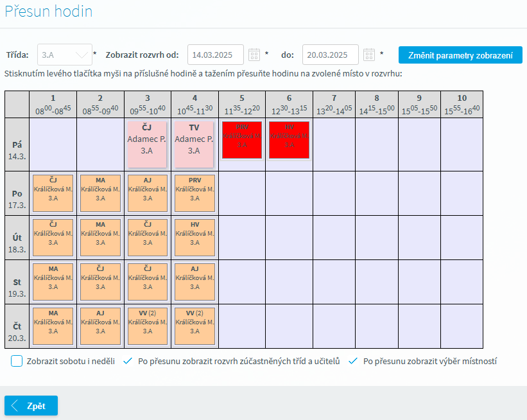Open calendar picker for start date
Viewport: 527px width, 420px height.
[254, 55]
